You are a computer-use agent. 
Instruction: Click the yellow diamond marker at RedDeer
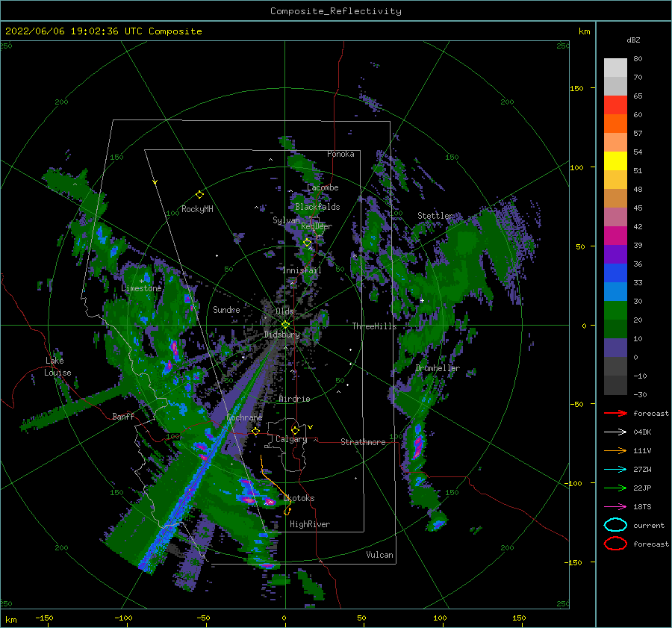click(x=307, y=243)
